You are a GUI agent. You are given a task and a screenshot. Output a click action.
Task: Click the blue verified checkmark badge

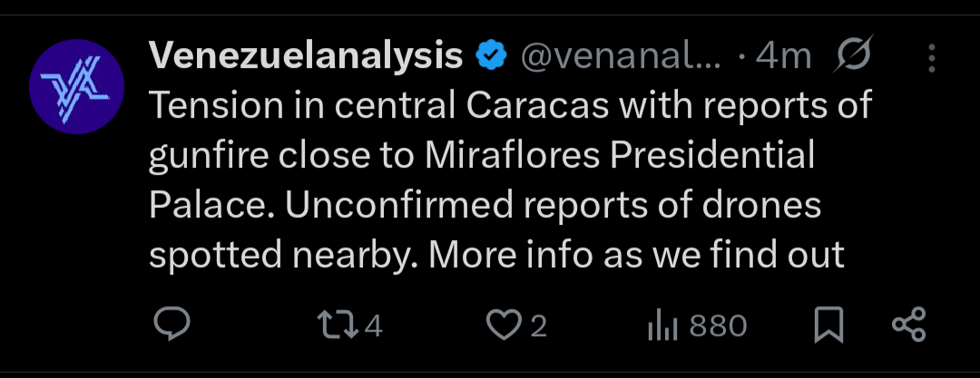click(x=492, y=57)
